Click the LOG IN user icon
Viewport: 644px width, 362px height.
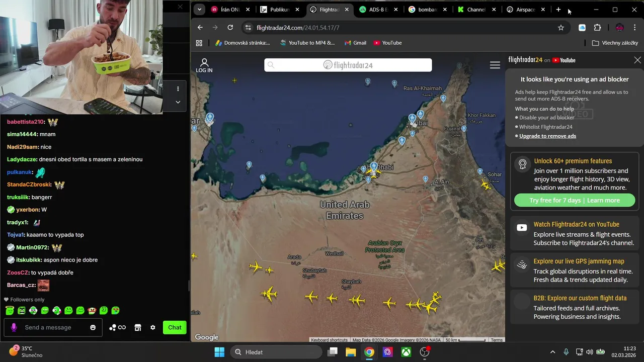point(204,65)
